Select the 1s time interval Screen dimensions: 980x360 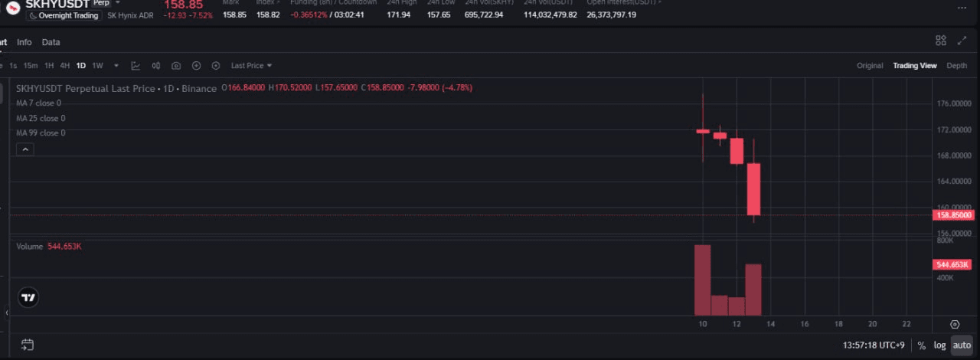tap(14, 66)
